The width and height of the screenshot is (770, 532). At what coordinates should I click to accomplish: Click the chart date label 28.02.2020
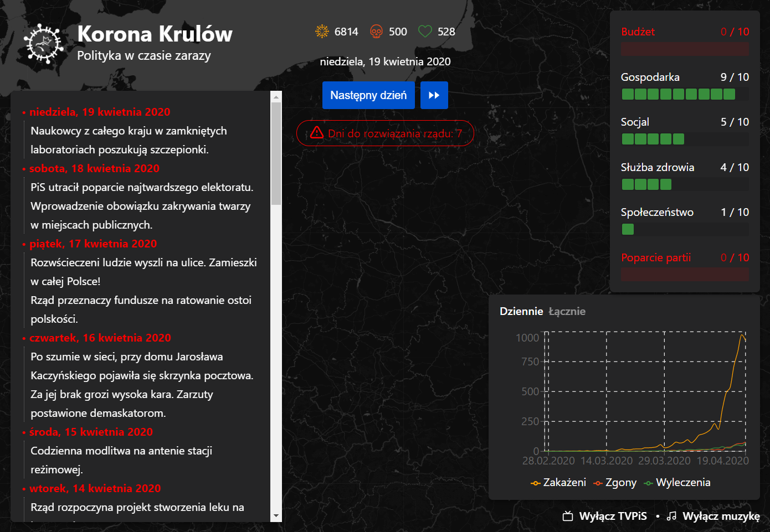[548, 461]
